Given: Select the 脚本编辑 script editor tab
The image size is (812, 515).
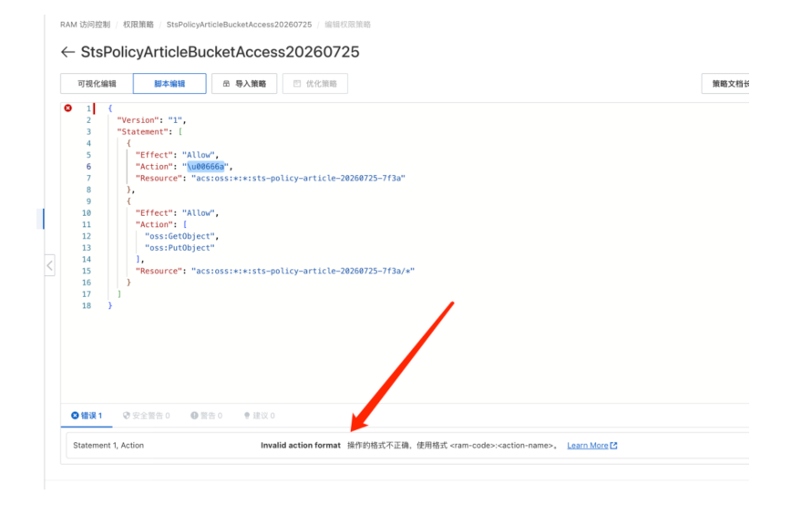Looking at the screenshot, I should pos(170,84).
